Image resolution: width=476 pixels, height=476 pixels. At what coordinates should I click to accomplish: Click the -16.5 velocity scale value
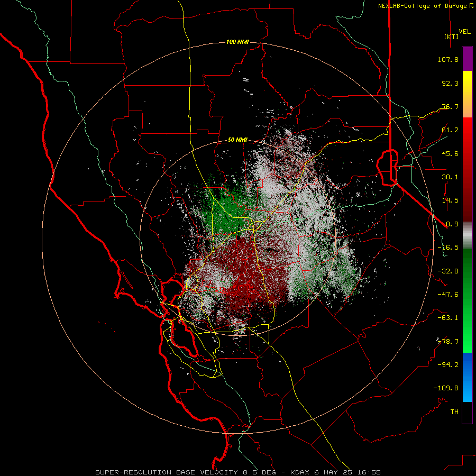(x=448, y=248)
